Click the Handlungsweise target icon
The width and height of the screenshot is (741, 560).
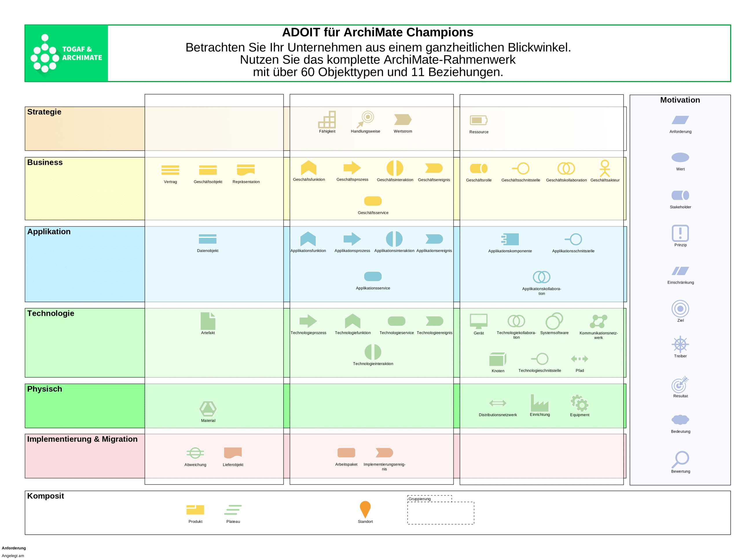(x=366, y=119)
